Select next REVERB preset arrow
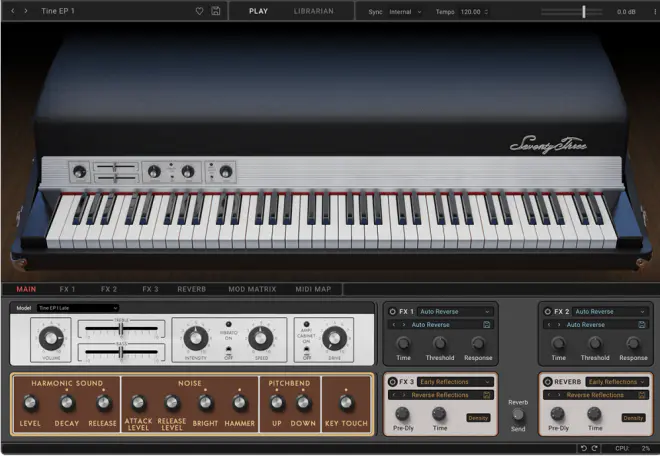660x456 pixels. pyautogui.click(x=559, y=395)
